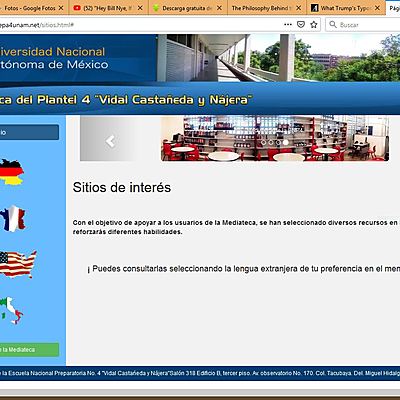The height and width of the screenshot is (400, 400).
Task: Close the What Trump's Typo tab
Action: point(377,8)
